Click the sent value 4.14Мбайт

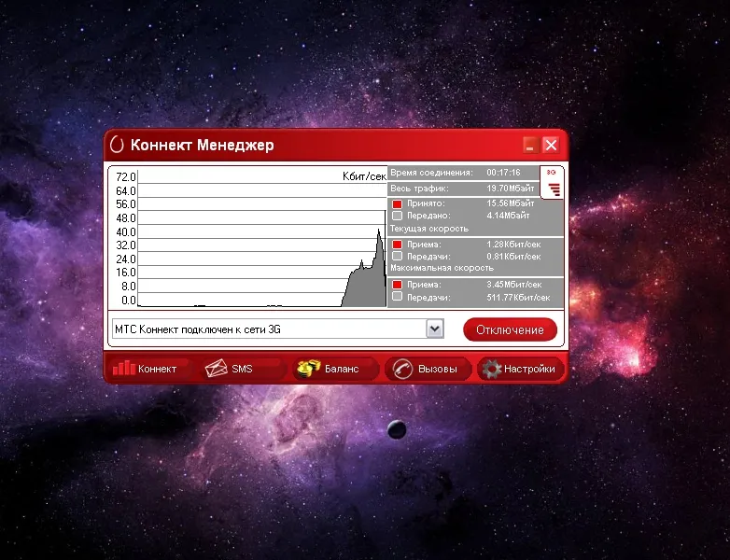click(x=508, y=216)
